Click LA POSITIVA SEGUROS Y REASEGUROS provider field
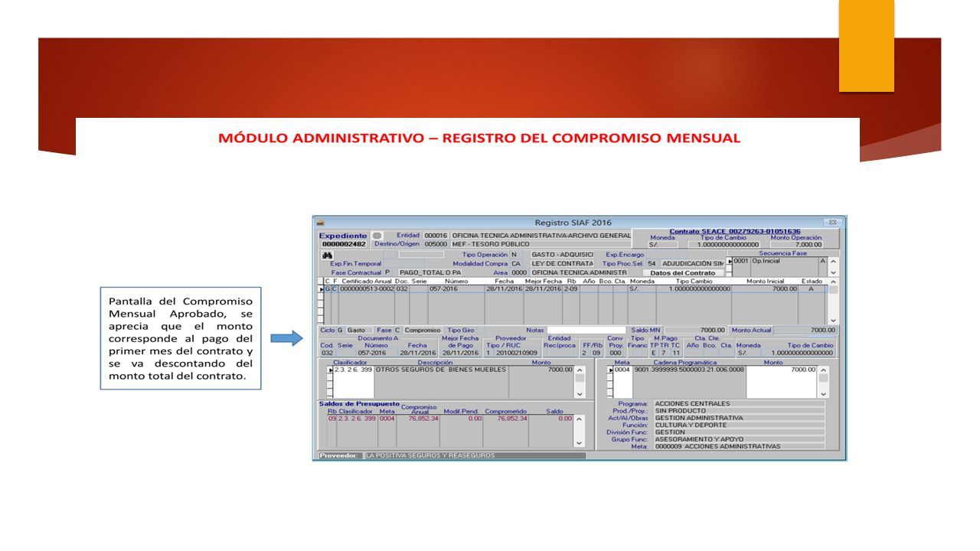 tap(475, 455)
